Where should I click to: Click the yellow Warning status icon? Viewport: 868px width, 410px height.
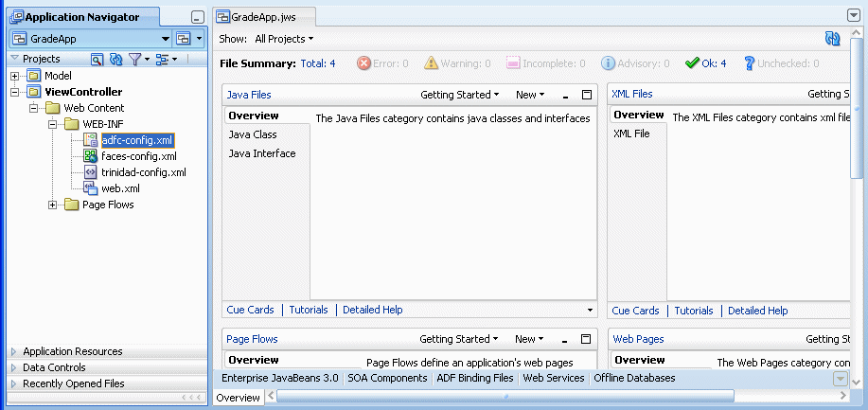pos(432,63)
